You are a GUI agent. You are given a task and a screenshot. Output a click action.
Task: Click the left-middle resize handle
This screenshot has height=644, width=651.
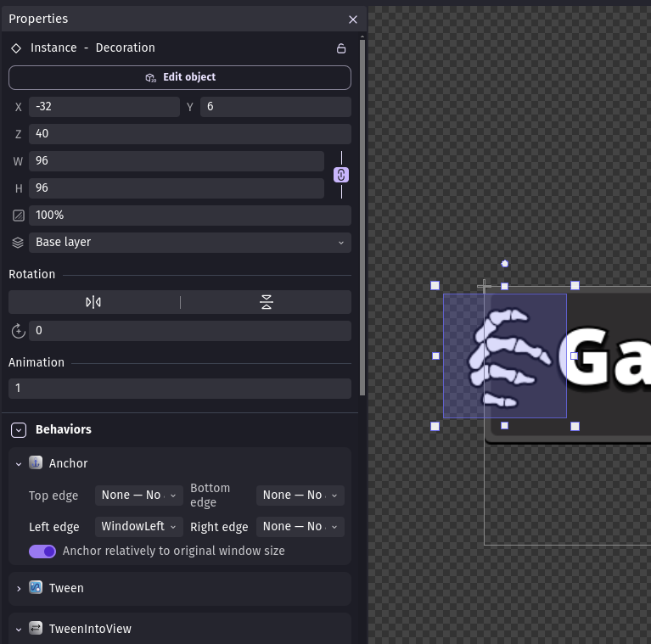pyautogui.click(x=435, y=356)
